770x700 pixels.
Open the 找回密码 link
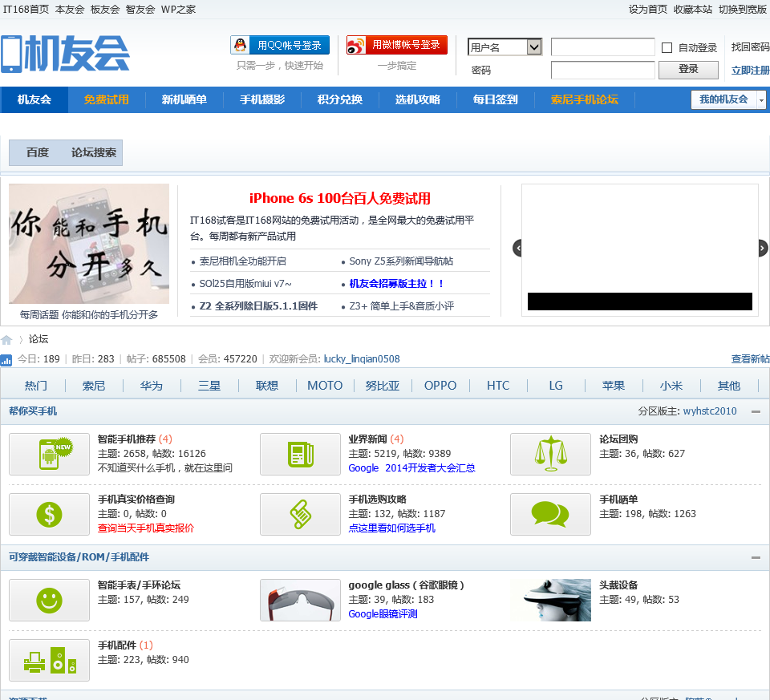tap(751, 47)
